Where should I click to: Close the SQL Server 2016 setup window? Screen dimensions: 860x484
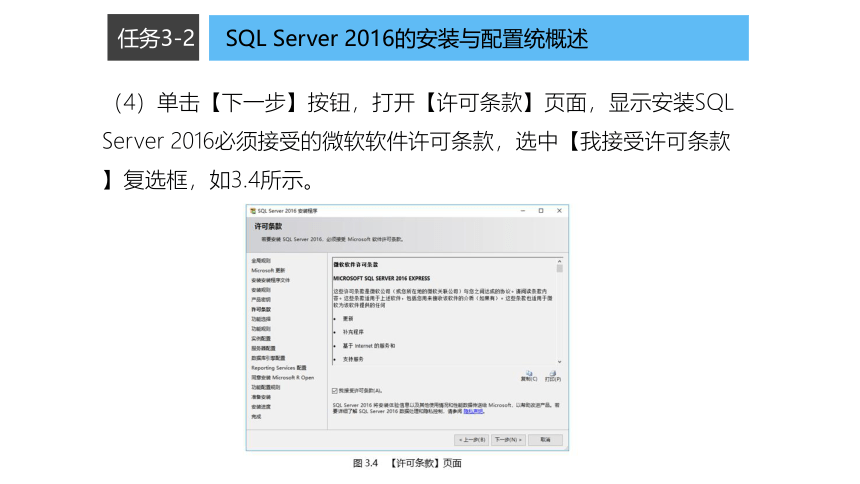click(x=559, y=211)
